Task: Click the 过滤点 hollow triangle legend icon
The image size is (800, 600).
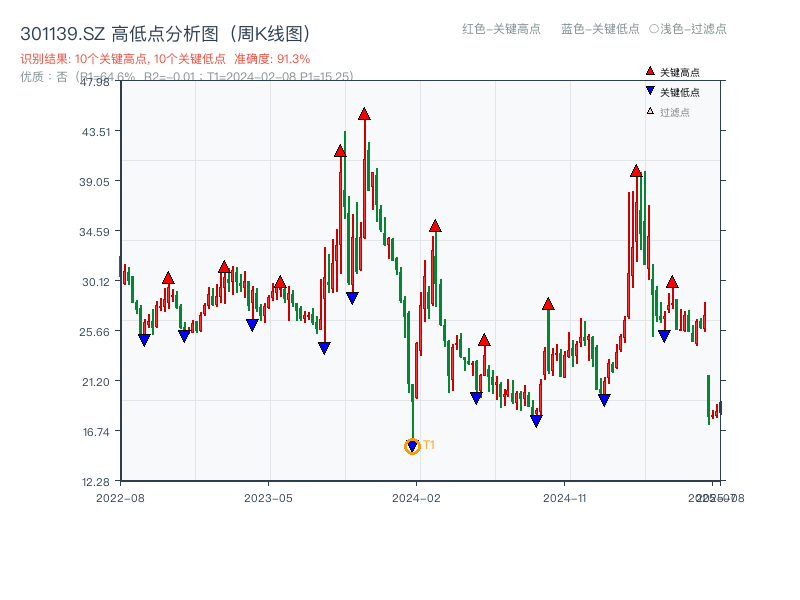Action: point(650,110)
